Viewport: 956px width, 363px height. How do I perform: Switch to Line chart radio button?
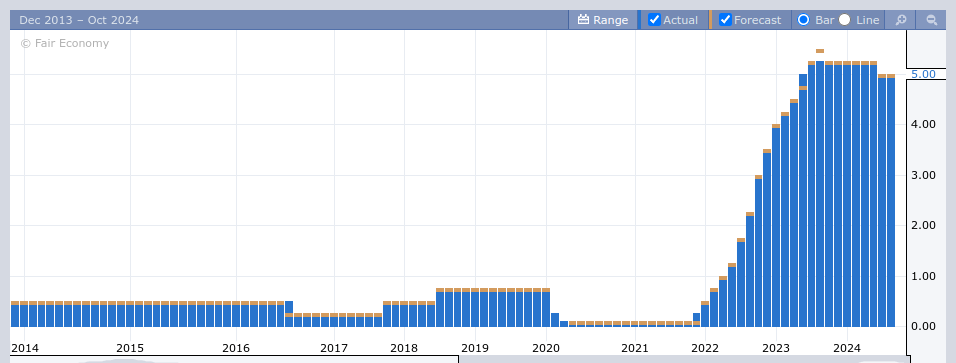844,20
